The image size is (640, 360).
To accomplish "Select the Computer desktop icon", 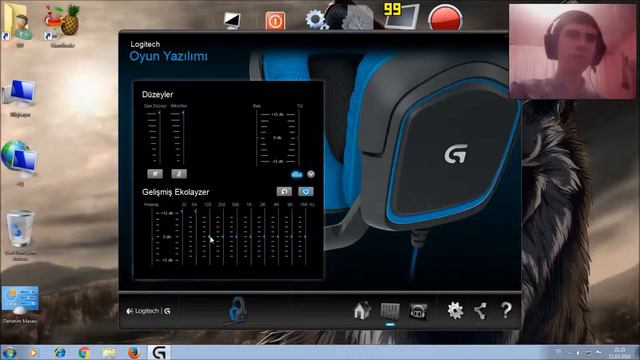I will [20, 98].
